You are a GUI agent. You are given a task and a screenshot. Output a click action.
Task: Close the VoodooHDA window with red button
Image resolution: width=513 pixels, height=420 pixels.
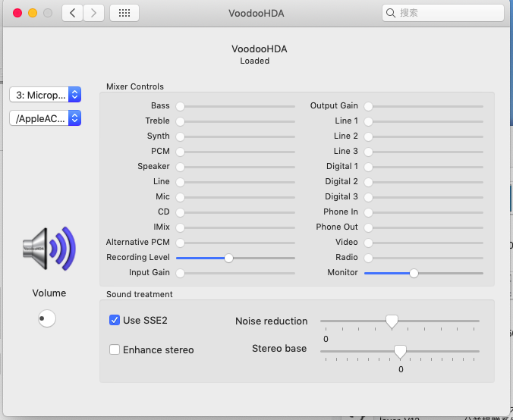[17, 13]
